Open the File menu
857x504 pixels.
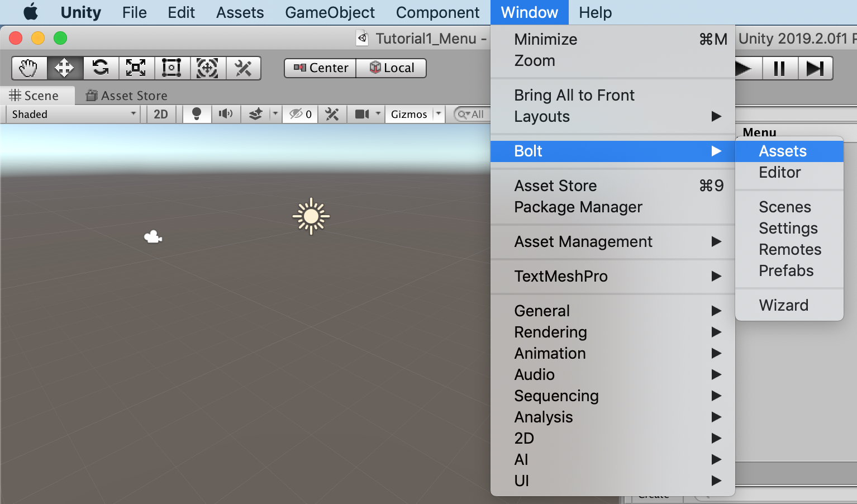(x=135, y=12)
